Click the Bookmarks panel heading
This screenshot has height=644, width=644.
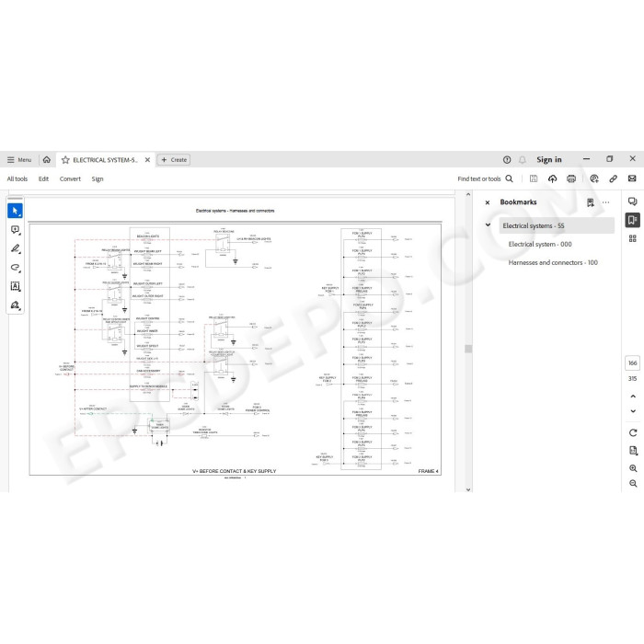coord(518,202)
